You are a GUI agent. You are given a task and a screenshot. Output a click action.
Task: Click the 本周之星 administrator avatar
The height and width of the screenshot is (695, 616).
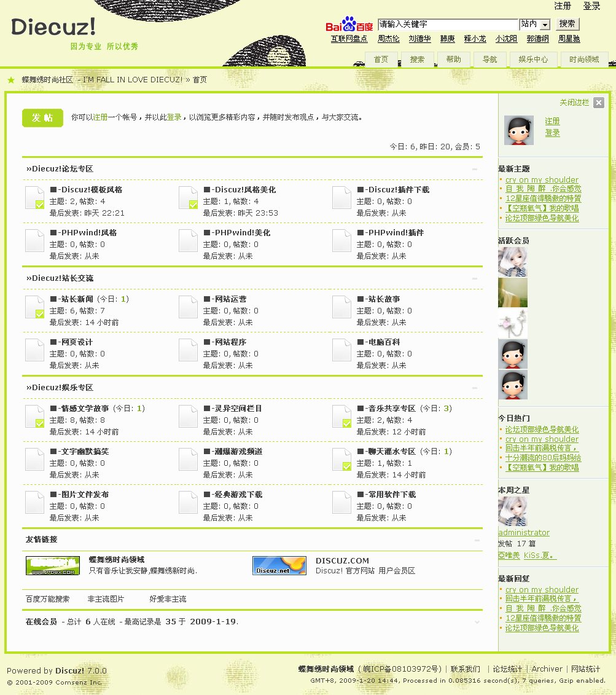[x=513, y=511]
